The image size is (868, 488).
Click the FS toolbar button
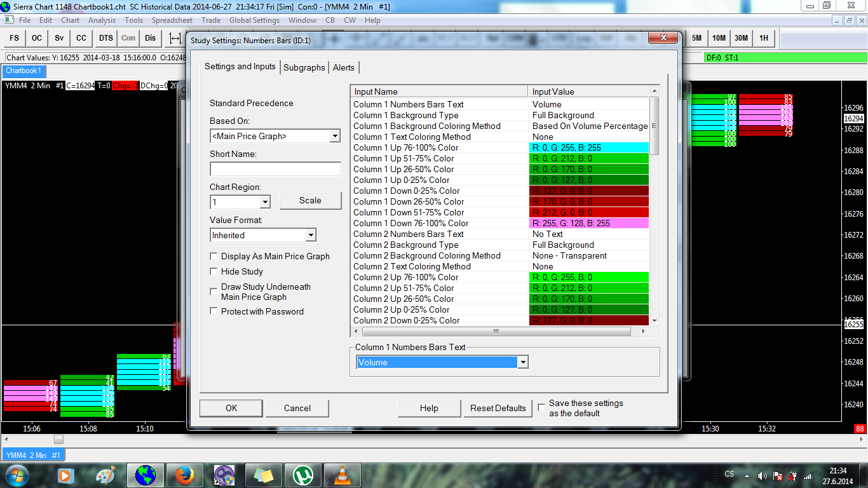(x=15, y=38)
